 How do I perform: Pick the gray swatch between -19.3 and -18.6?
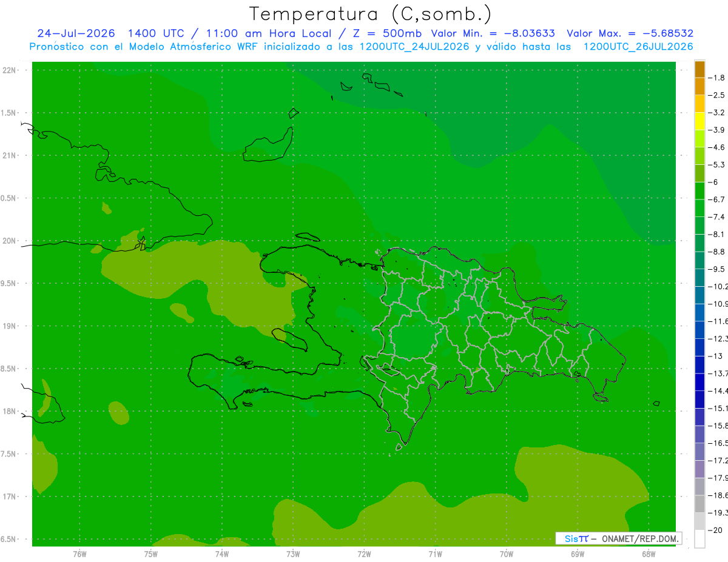click(699, 504)
